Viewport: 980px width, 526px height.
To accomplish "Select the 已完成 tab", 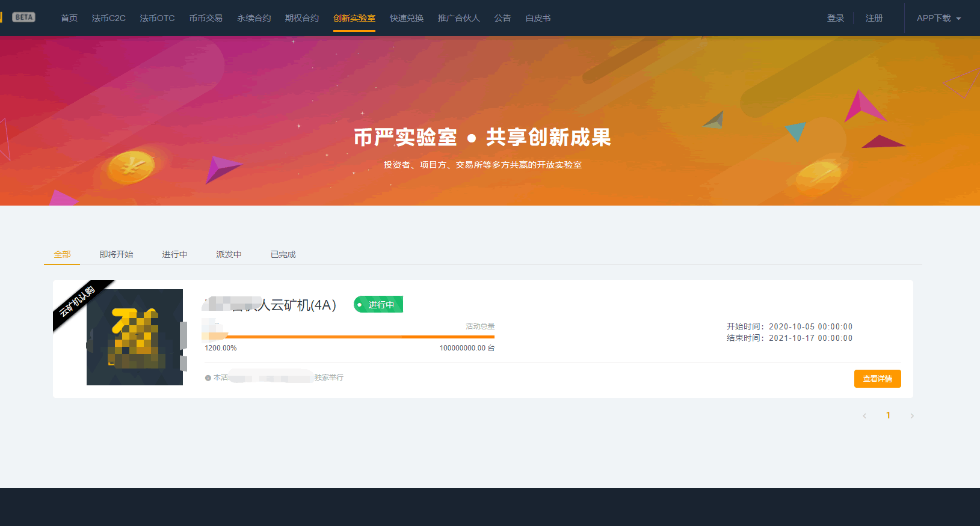I will click(x=283, y=254).
